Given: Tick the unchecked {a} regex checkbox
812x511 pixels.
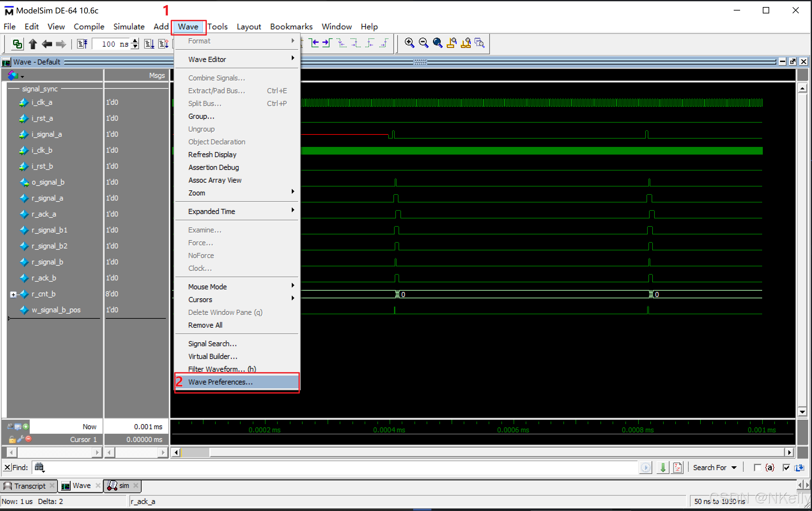Looking at the screenshot, I should [x=757, y=468].
